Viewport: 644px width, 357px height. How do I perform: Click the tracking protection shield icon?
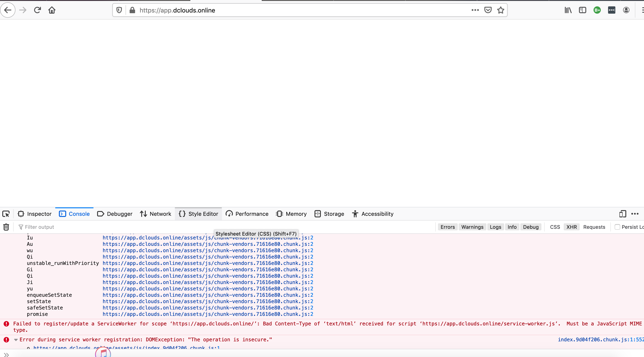(x=119, y=10)
